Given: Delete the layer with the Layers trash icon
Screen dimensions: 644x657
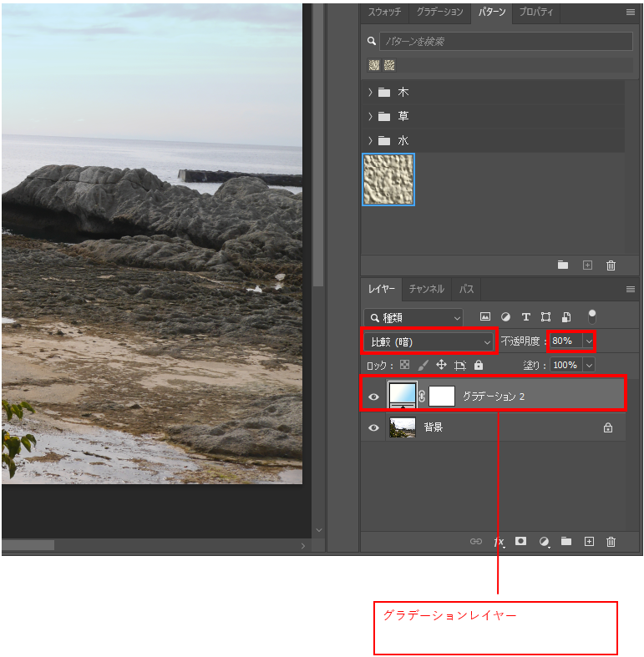Looking at the screenshot, I should pos(611,542).
